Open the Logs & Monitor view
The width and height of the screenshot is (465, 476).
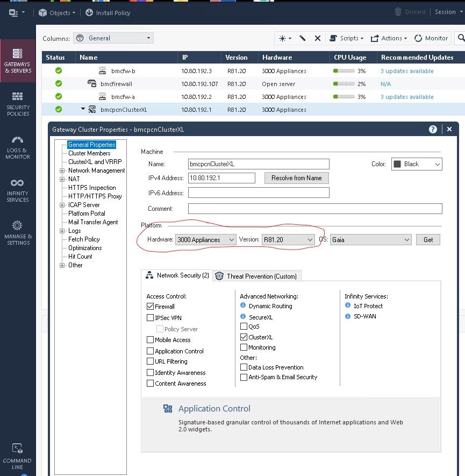point(18,147)
